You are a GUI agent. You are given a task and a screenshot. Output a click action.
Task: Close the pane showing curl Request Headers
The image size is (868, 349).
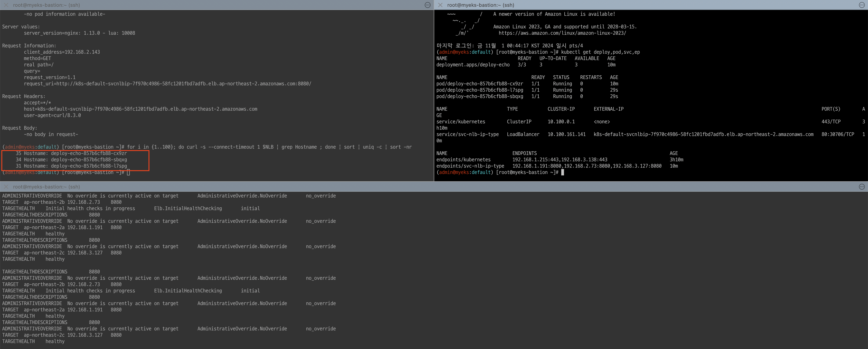click(6, 5)
